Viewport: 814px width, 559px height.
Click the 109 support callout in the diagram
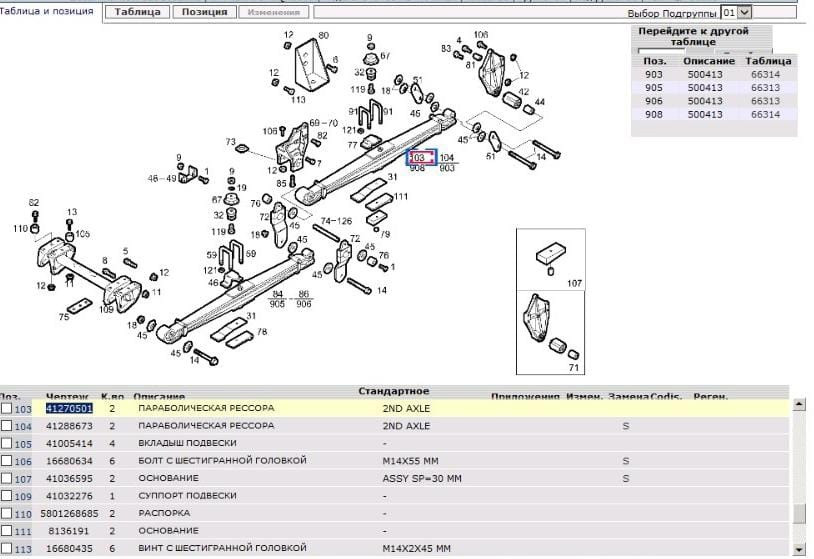[108, 310]
